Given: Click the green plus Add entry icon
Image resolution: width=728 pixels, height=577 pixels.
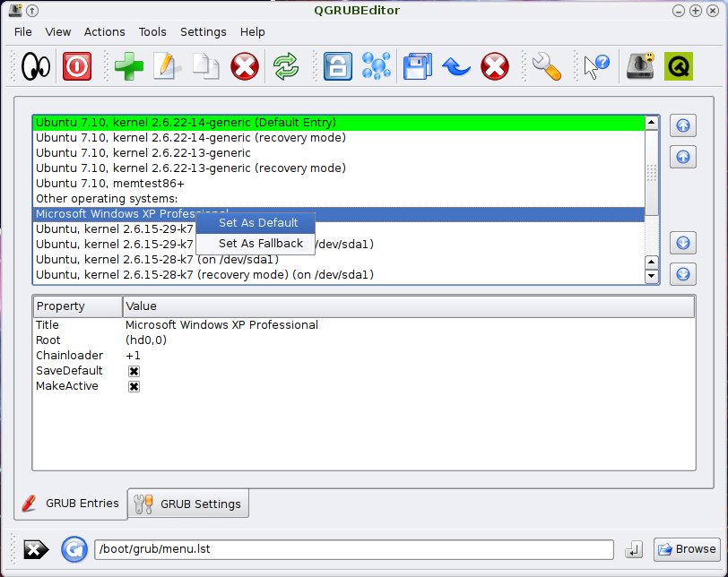Looking at the screenshot, I should tap(129, 67).
